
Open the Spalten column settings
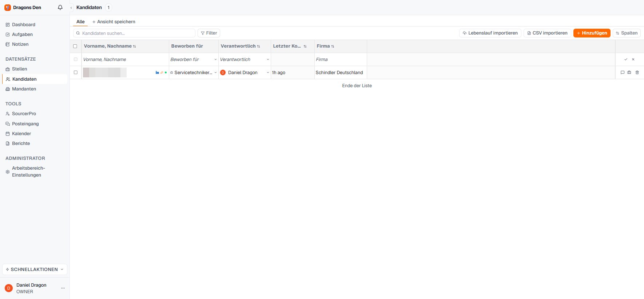click(x=627, y=33)
